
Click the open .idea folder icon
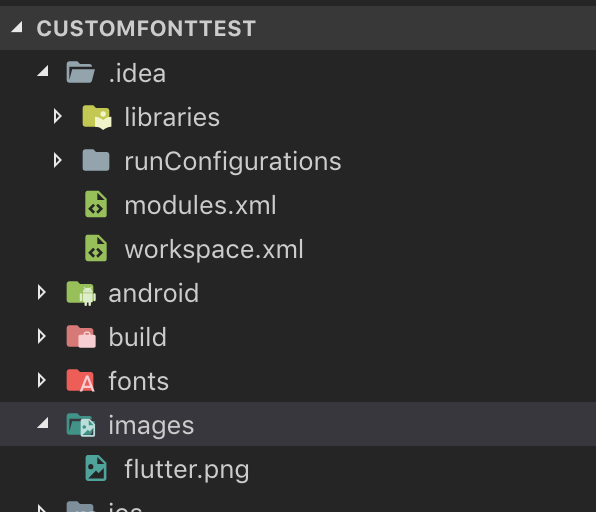coord(81,72)
